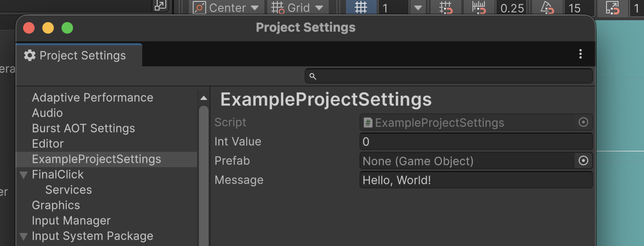Click the yellow minimize window button
The width and height of the screenshot is (644, 246).
click(x=48, y=28)
